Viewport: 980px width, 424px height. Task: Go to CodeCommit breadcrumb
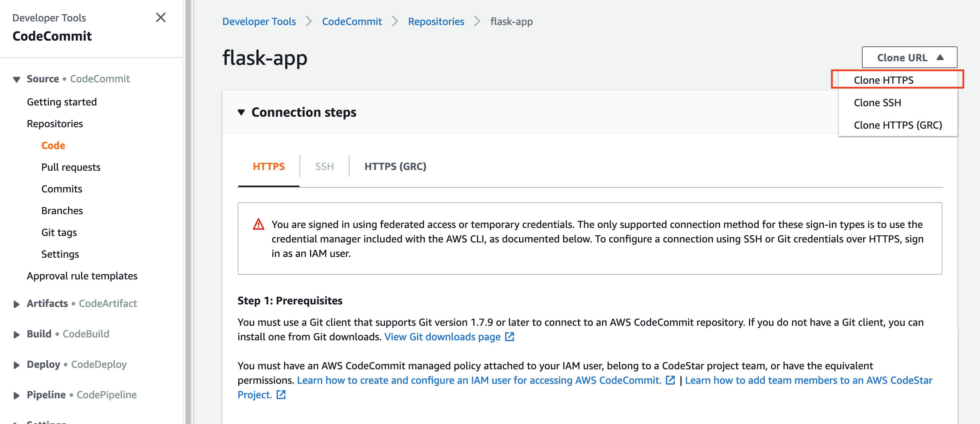pos(352,21)
